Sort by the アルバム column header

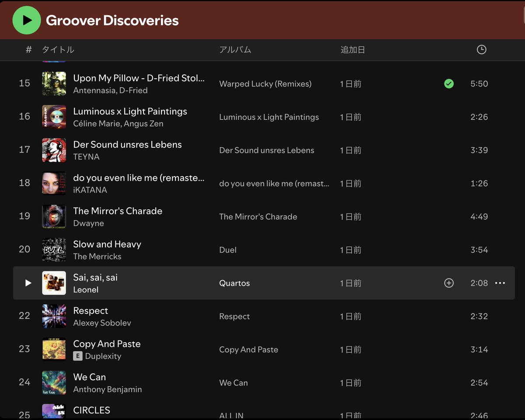(x=235, y=50)
